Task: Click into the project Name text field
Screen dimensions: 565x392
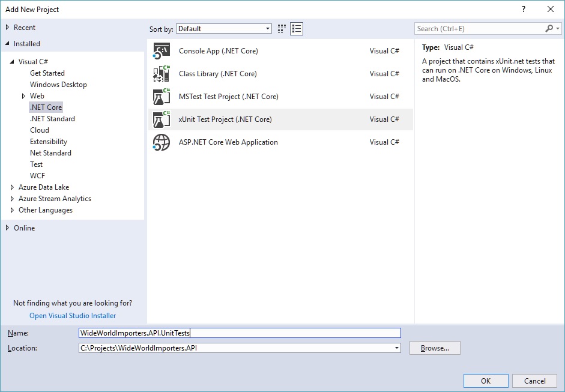Action: pyautogui.click(x=239, y=333)
